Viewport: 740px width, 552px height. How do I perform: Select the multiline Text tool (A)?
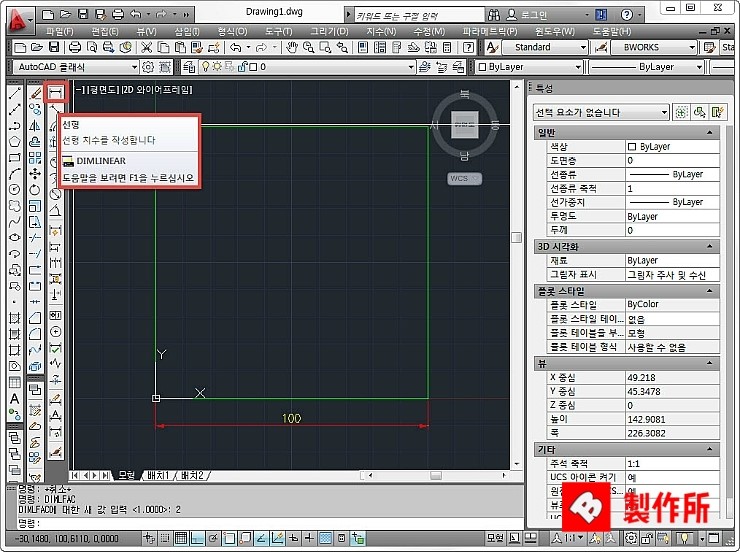pyautogui.click(x=15, y=399)
